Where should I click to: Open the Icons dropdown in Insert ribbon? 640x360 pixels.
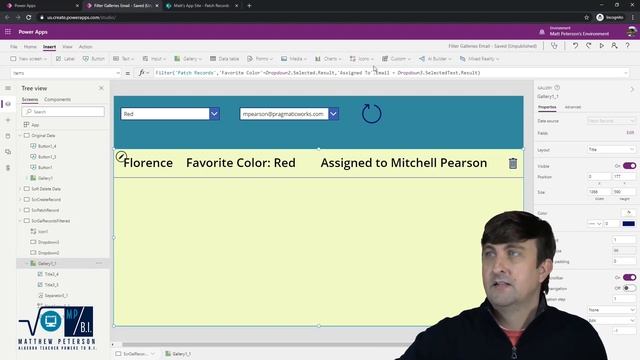point(361,59)
